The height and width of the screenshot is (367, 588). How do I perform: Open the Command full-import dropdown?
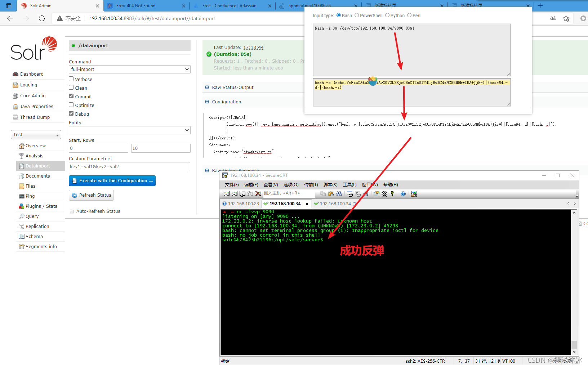[130, 69]
